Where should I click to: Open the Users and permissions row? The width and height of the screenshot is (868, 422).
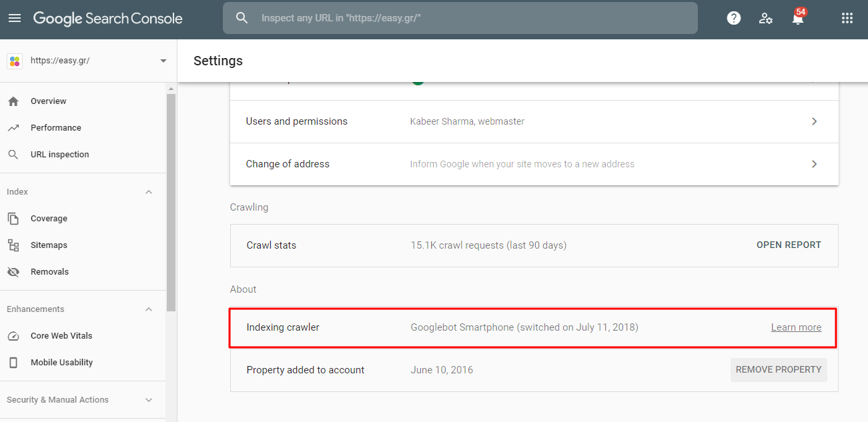coord(534,121)
